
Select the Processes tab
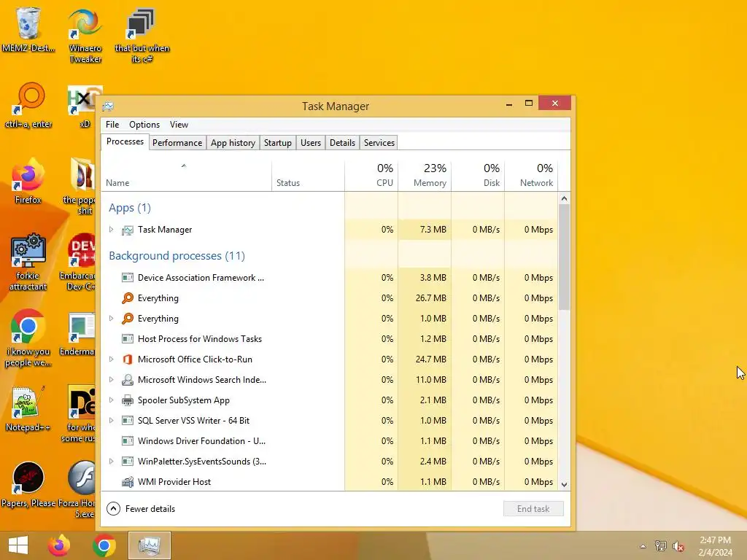pos(125,142)
